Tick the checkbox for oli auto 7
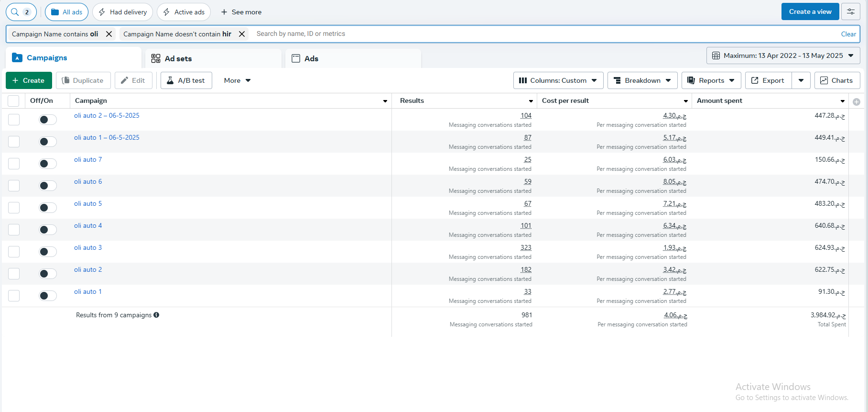The height and width of the screenshot is (412, 868). click(x=14, y=164)
